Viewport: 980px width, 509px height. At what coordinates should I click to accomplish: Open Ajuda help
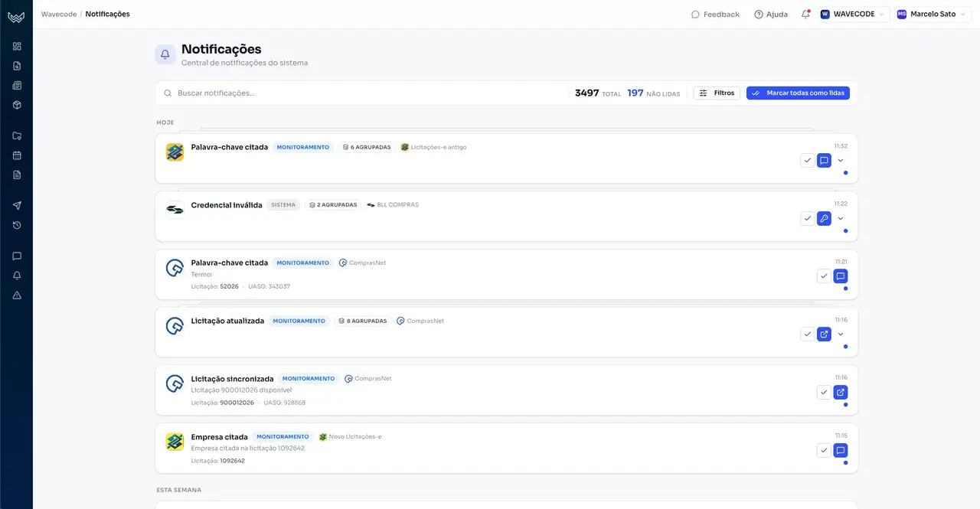(771, 14)
